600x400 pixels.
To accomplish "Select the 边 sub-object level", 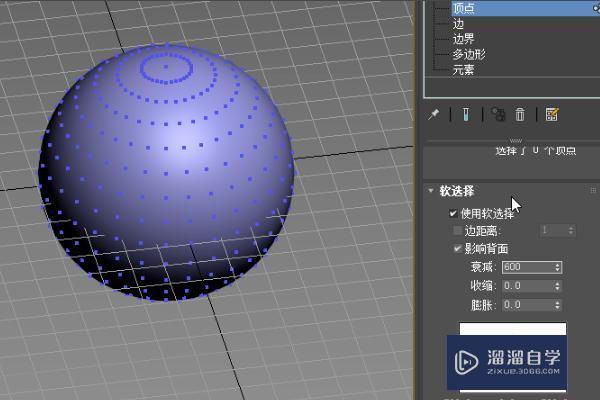I will click(458, 24).
